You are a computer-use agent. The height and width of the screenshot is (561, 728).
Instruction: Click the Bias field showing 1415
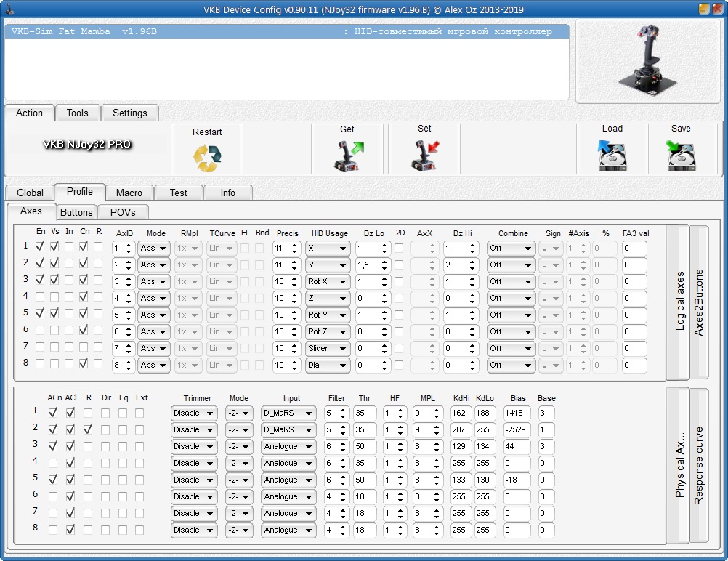click(x=517, y=413)
